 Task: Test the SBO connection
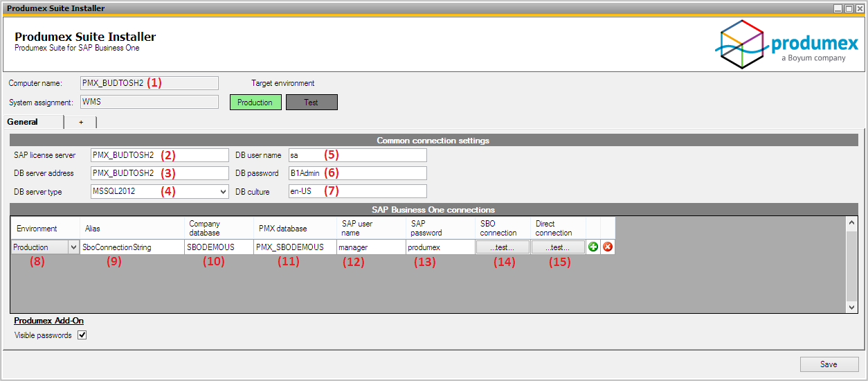point(503,247)
